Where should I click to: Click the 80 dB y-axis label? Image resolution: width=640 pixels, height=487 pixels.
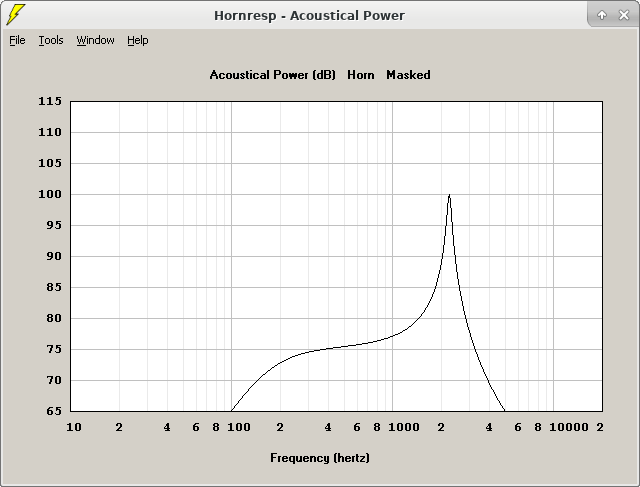point(54,318)
